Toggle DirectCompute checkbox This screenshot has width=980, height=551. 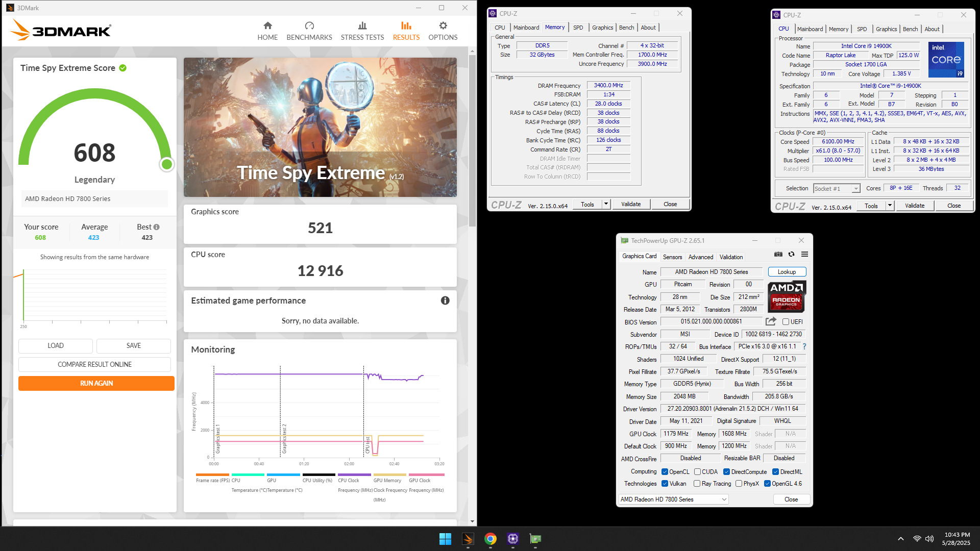pos(726,472)
